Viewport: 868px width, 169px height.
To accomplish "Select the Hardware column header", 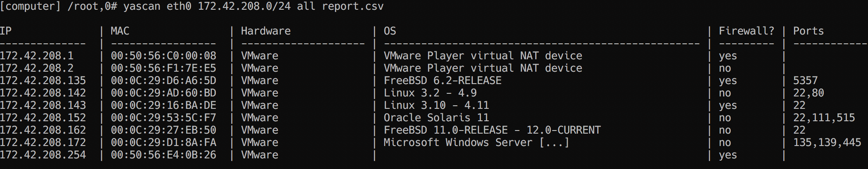I will (x=266, y=31).
